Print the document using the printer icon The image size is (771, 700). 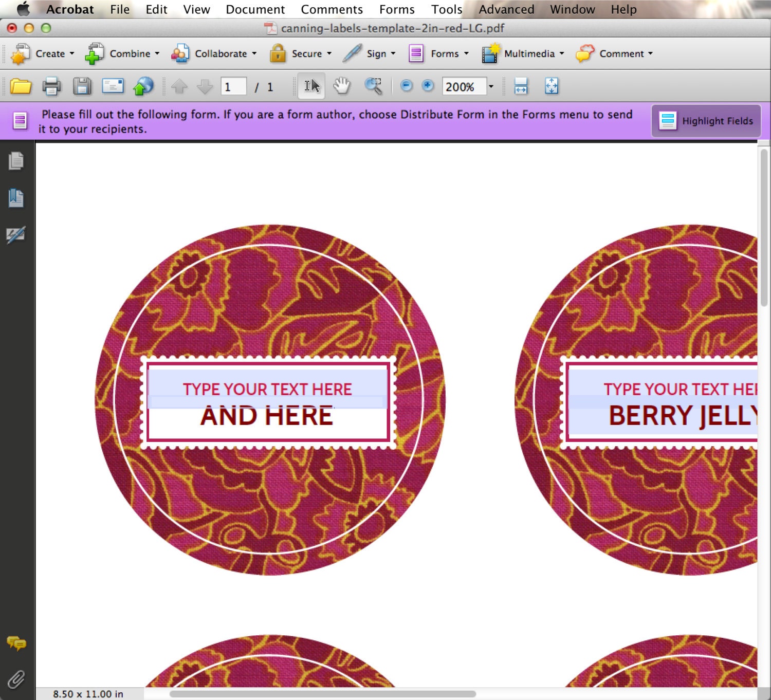pyautogui.click(x=51, y=86)
